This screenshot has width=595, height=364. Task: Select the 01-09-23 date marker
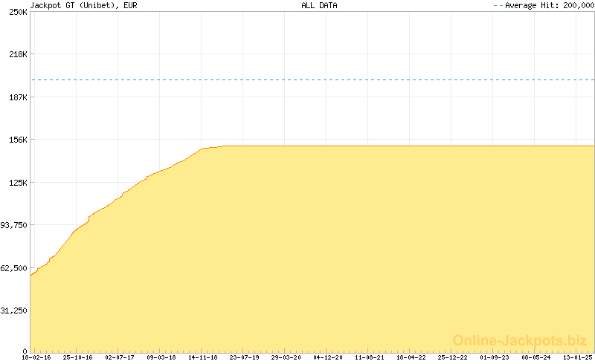click(495, 358)
